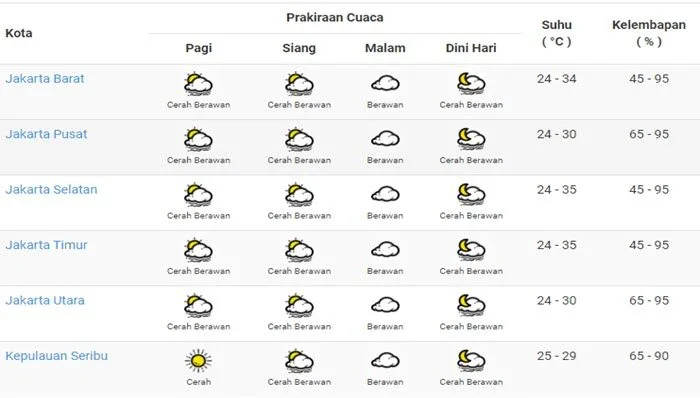The image size is (700, 398).
Task: Click the Kota column header
Action: tap(19, 33)
